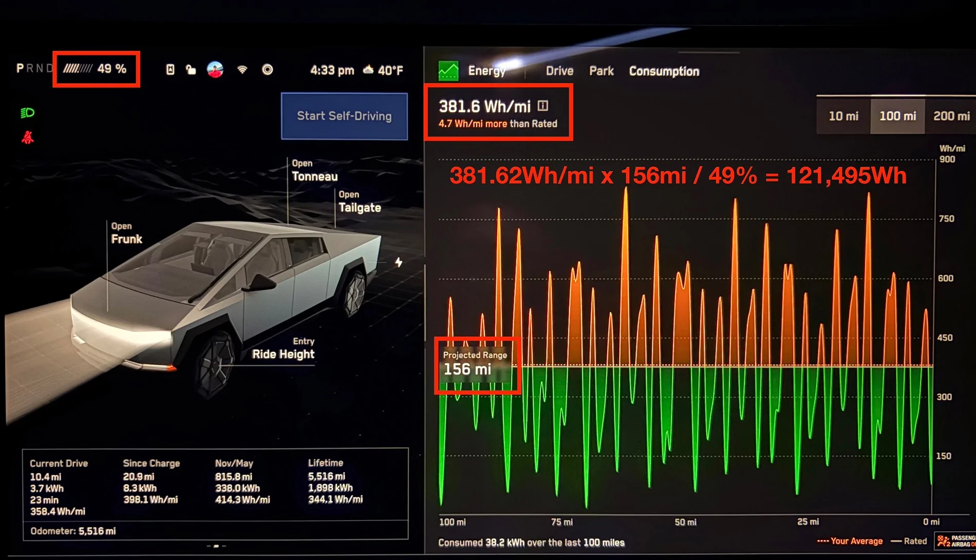Tap the PRND gear selector display

coord(34,68)
